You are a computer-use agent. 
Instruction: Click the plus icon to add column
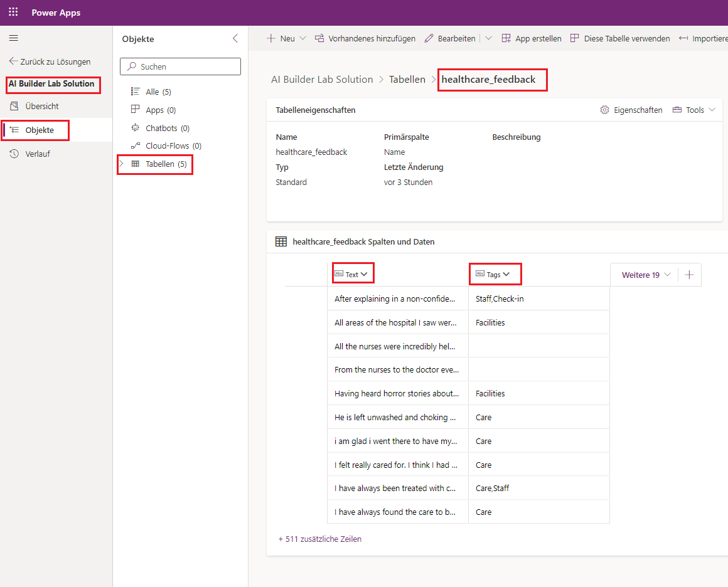pyautogui.click(x=689, y=275)
